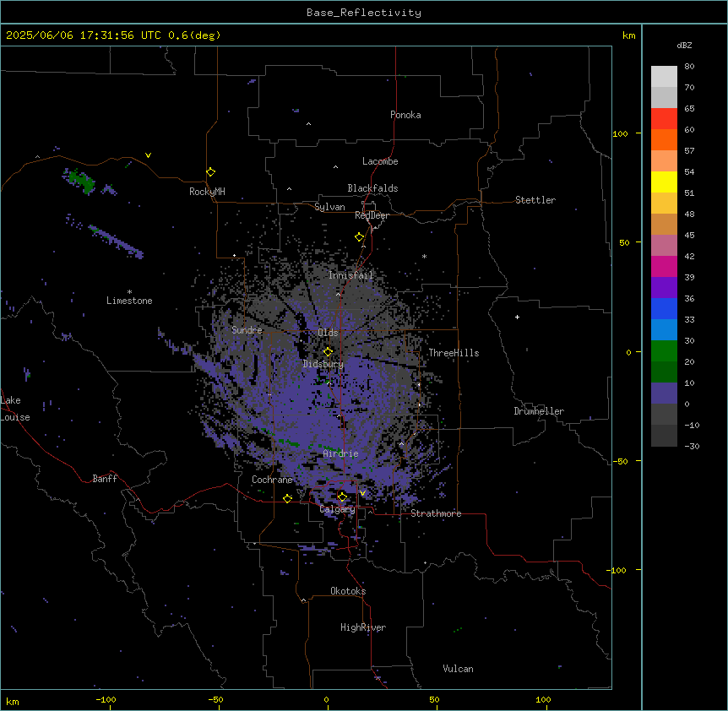Click the Lake Louise label
728x711 pixels.
pyautogui.click(x=15, y=409)
